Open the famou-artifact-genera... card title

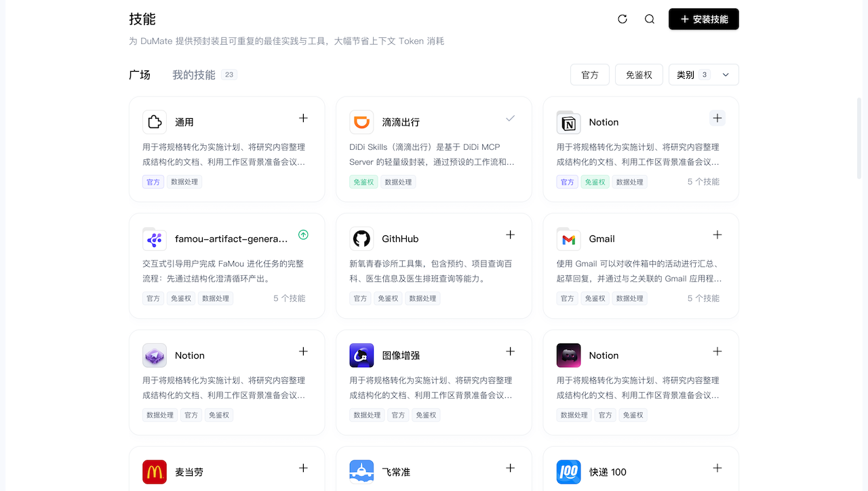[x=231, y=239]
